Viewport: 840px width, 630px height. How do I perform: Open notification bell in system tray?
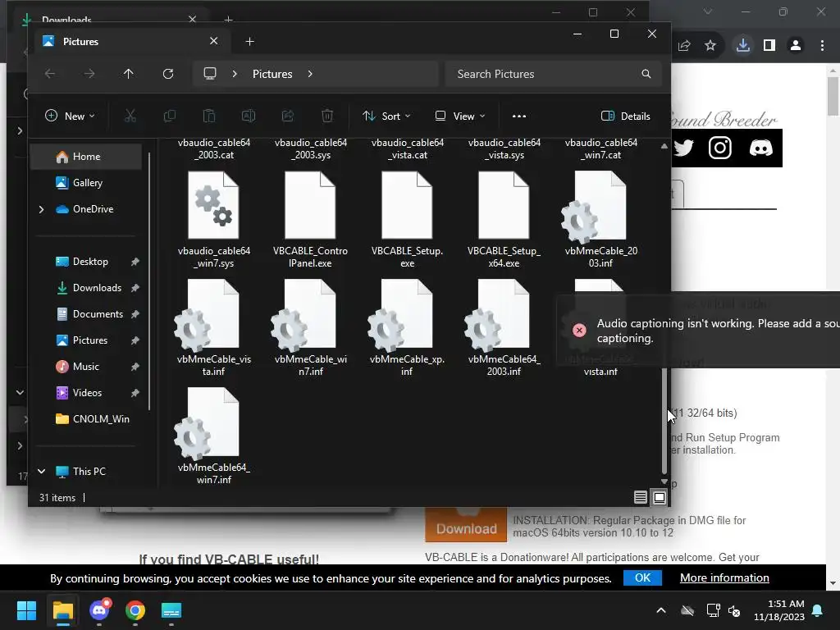tap(818, 610)
